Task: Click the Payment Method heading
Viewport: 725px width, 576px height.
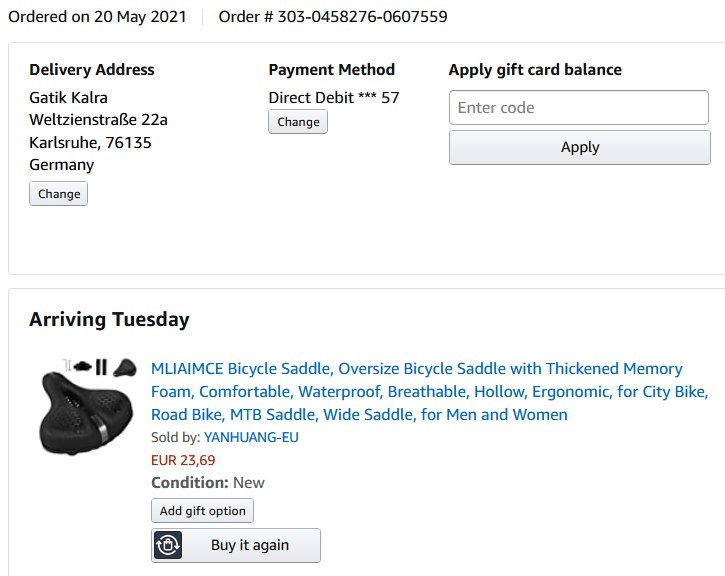Action: (x=332, y=70)
